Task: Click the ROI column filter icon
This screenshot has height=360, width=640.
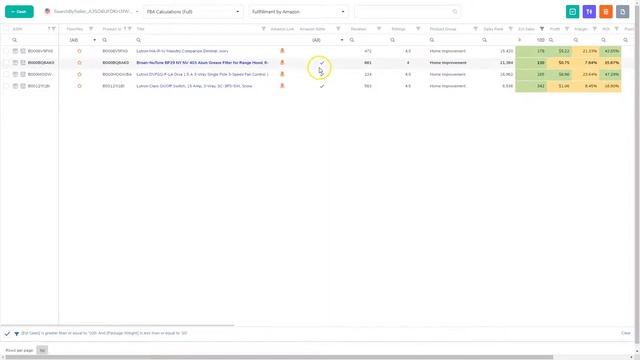Action: click(616, 29)
